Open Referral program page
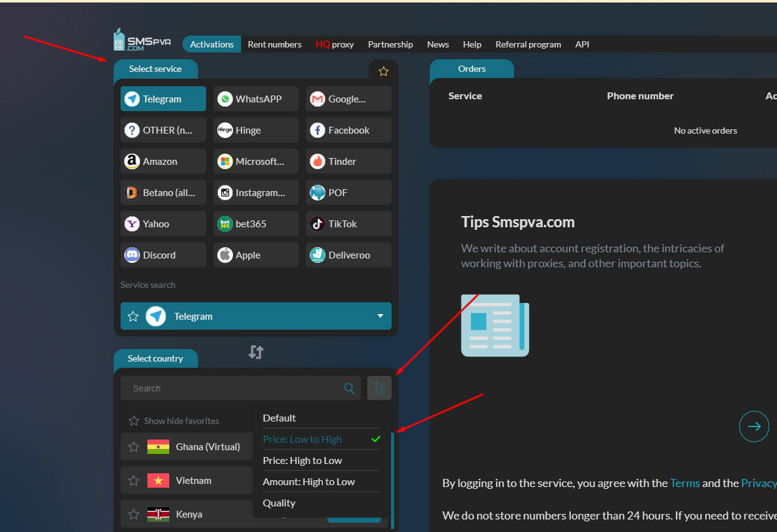Screen dimensions: 777x532 tap(528, 44)
